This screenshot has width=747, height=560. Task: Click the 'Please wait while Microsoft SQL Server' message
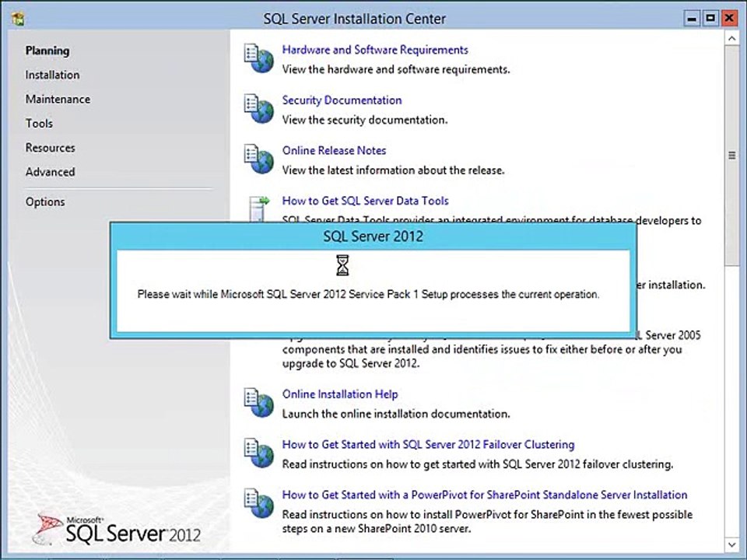(368, 294)
